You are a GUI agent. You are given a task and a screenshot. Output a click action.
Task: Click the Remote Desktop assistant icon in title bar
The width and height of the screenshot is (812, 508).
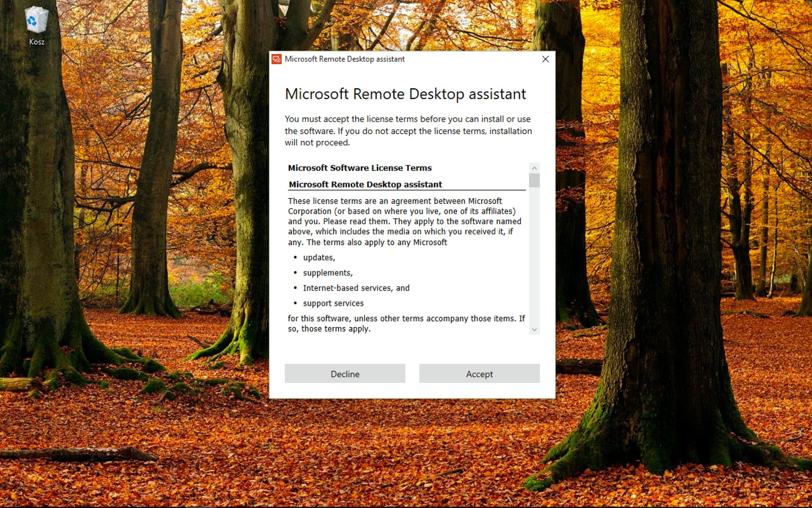tap(276, 59)
